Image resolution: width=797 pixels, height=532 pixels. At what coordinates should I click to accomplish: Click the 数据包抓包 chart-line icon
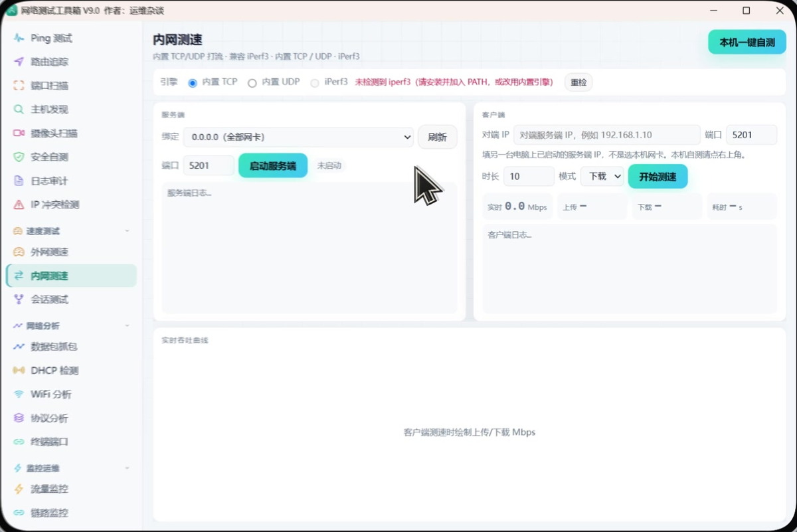(19, 347)
